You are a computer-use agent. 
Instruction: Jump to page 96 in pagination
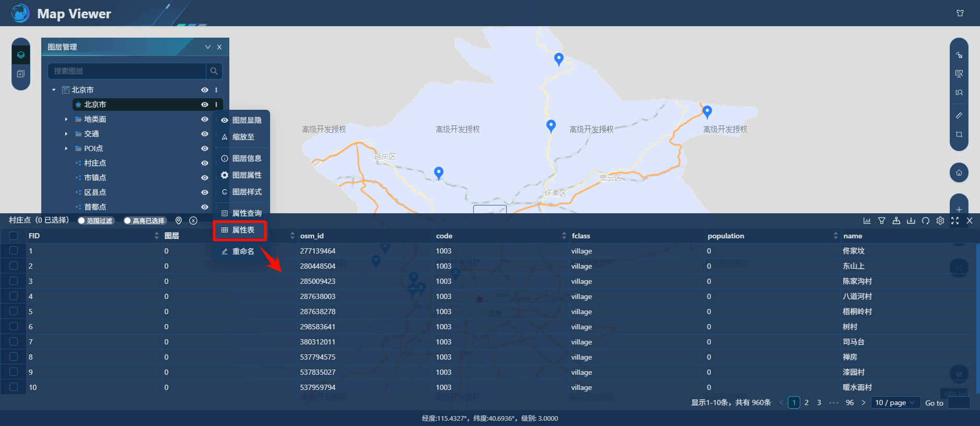(x=850, y=402)
